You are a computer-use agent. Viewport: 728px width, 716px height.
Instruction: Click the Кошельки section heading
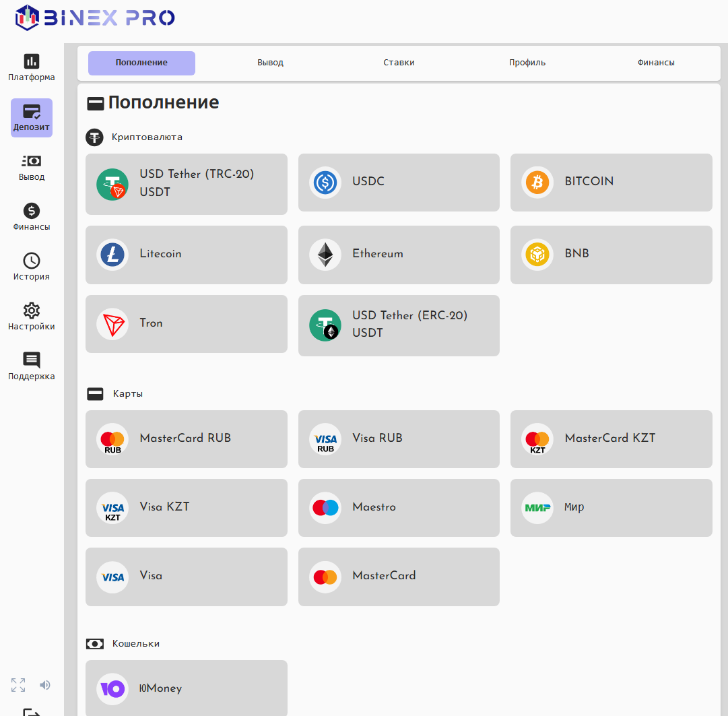[x=136, y=643]
